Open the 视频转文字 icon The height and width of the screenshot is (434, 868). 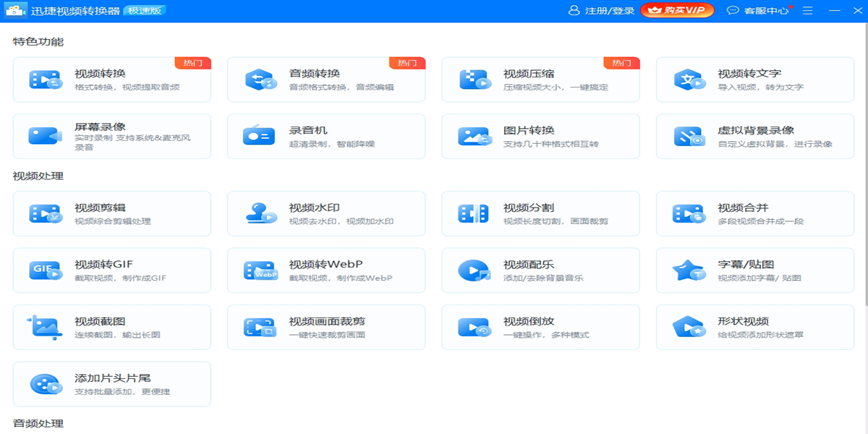coord(689,80)
